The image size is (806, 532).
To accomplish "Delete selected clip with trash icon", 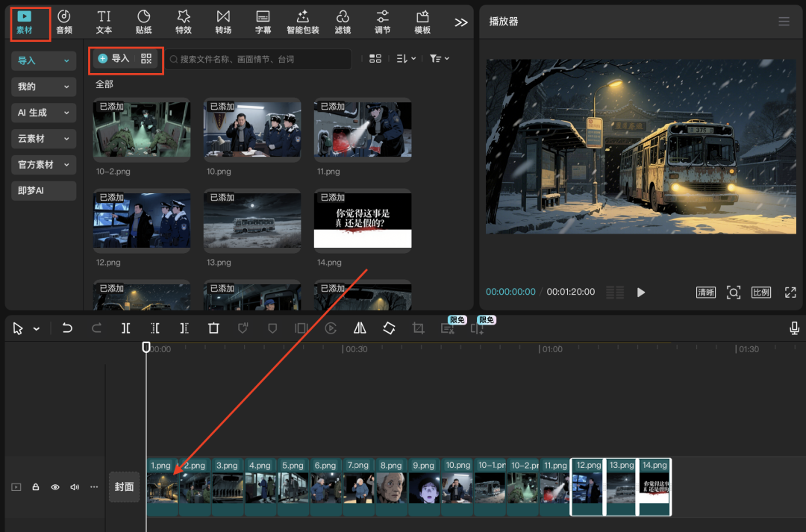I will point(213,328).
